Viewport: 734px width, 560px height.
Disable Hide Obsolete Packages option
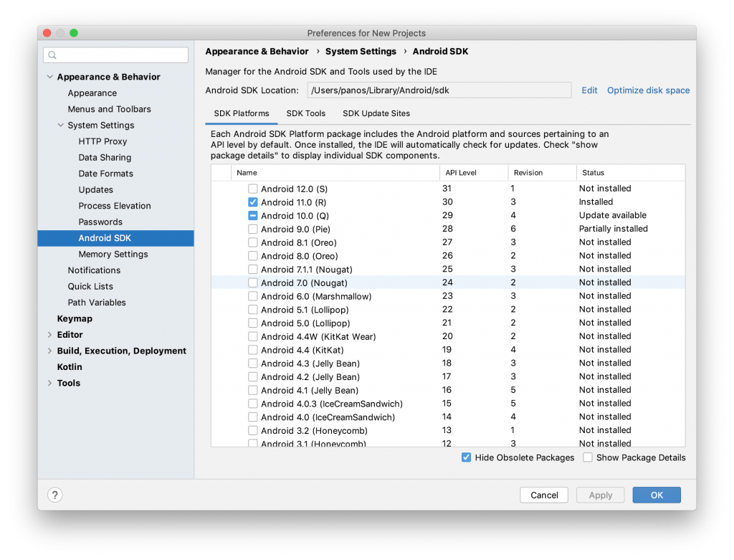(467, 457)
